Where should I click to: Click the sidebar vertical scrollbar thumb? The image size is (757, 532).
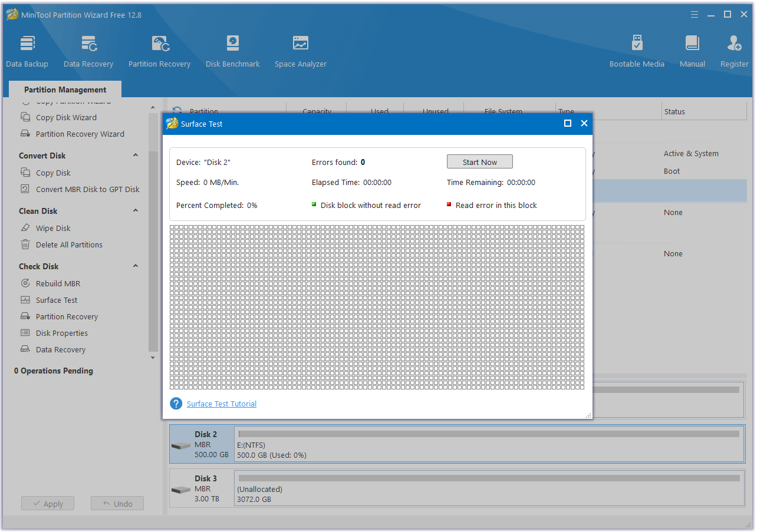153,252
